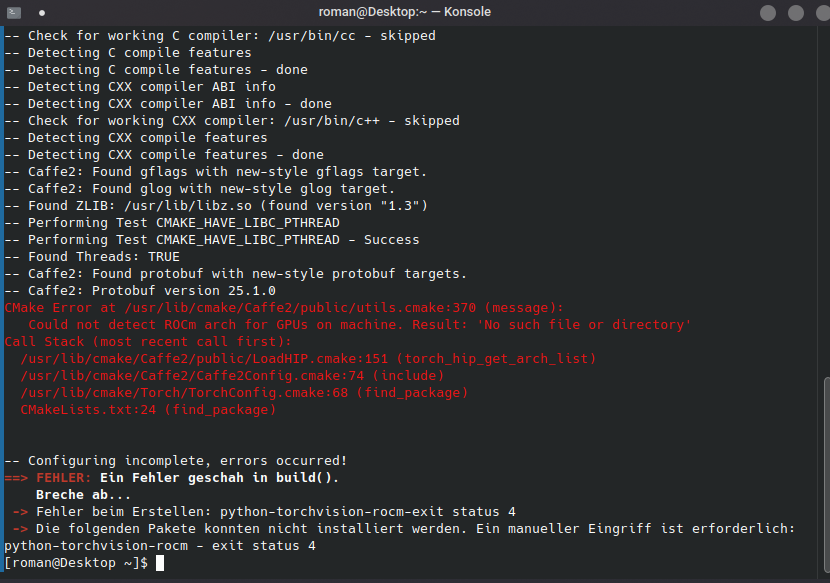Click the Konsole application icon in the titlebar

click(13, 11)
